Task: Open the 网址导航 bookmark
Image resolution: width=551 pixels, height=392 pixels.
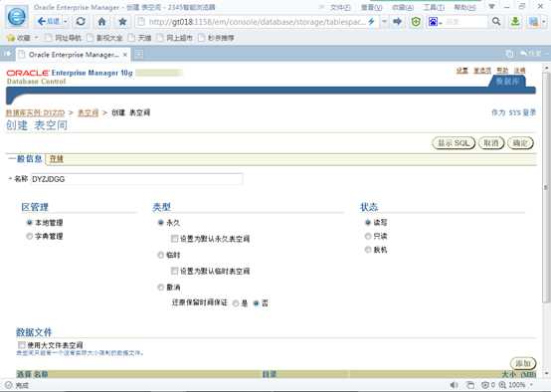Action: point(64,38)
